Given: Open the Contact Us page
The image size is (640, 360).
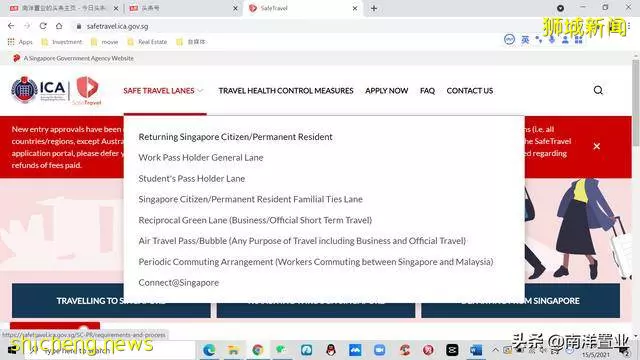Looking at the screenshot, I should (x=470, y=91).
